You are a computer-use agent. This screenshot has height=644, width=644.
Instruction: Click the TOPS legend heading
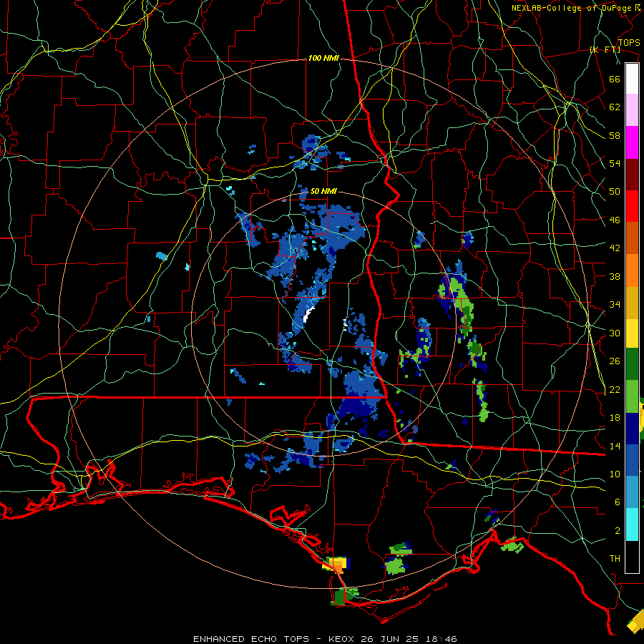[629, 43]
